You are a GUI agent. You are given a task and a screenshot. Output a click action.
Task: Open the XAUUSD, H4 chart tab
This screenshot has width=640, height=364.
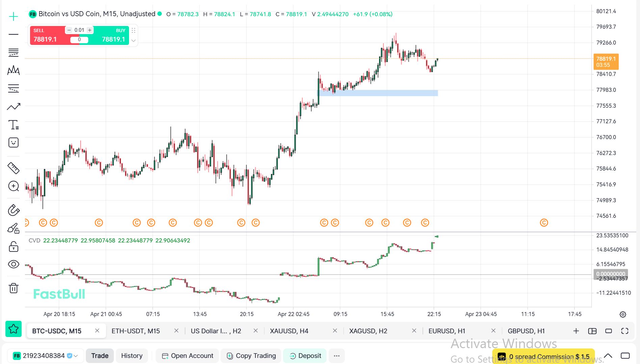289,331
